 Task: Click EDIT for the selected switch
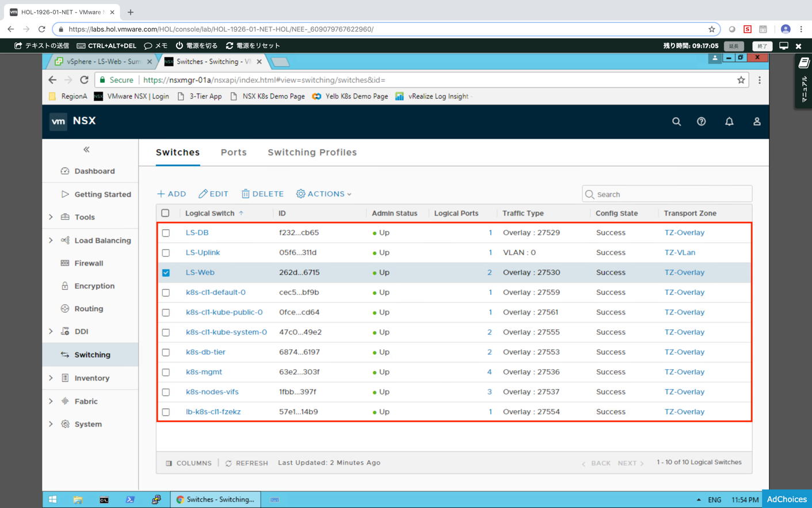point(214,194)
